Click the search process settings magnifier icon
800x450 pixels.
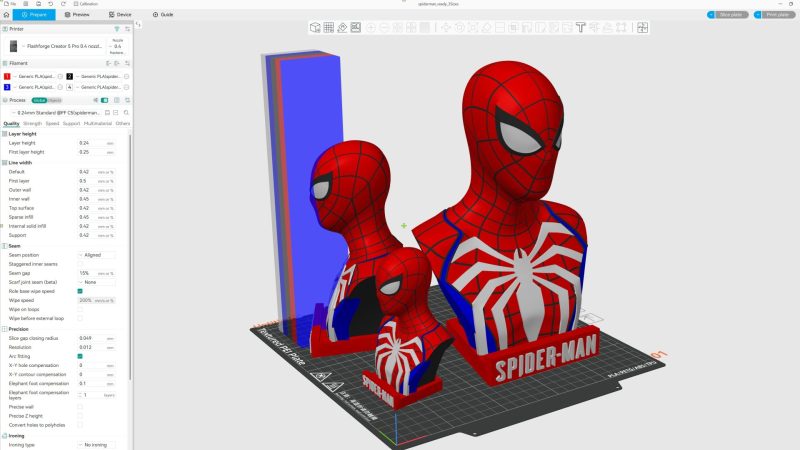point(126,113)
